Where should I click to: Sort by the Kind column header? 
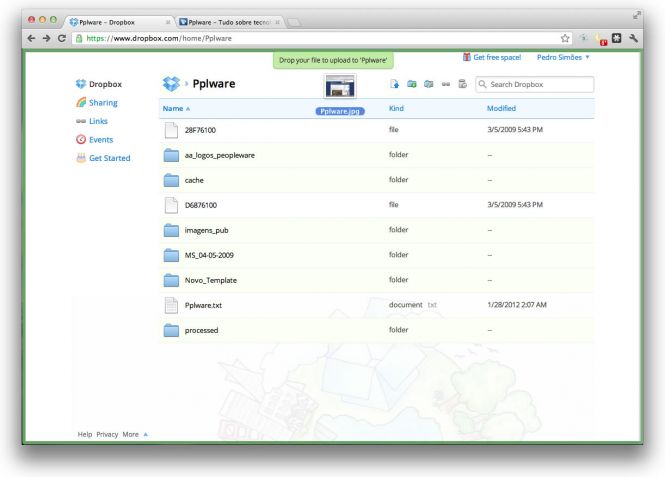[x=396, y=109]
